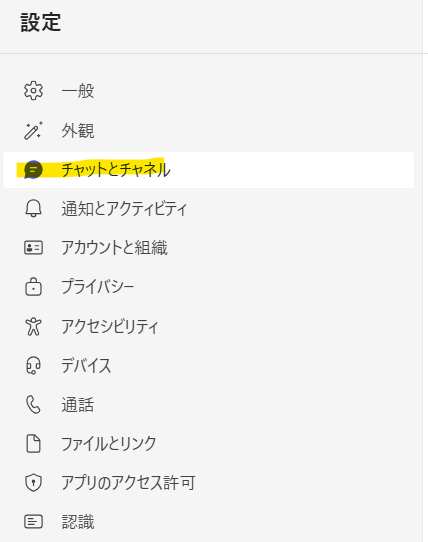This screenshot has width=428, height=542.
Task: Select the 外観 menu item
Action: (208, 131)
